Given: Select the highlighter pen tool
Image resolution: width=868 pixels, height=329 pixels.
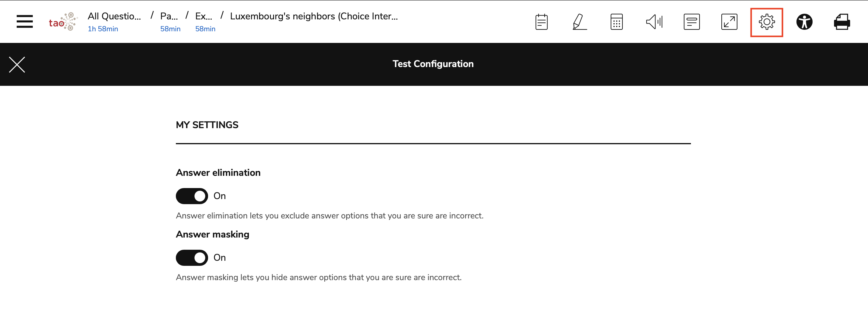Looking at the screenshot, I should pos(579,22).
